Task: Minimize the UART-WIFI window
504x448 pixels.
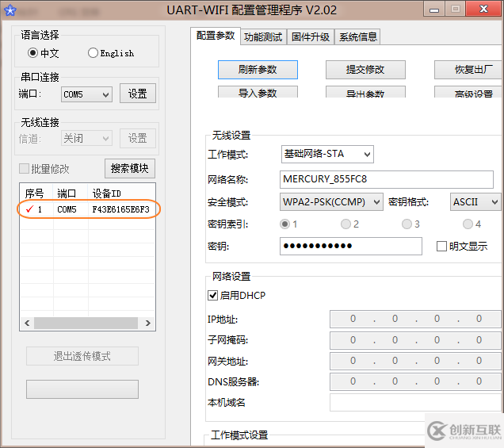Action: click(x=434, y=9)
